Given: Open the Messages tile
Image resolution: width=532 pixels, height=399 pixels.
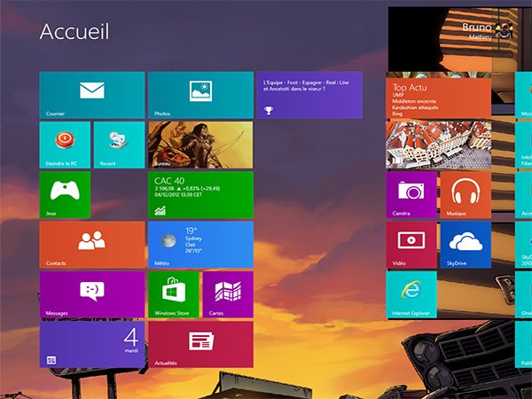Looking at the screenshot, I should point(92,294).
